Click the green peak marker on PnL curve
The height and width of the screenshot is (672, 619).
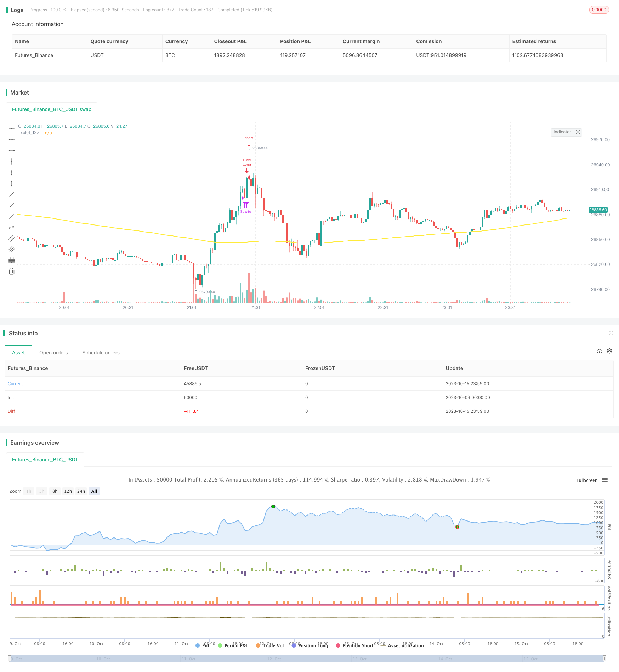pyautogui.click(x=273, y=507)
